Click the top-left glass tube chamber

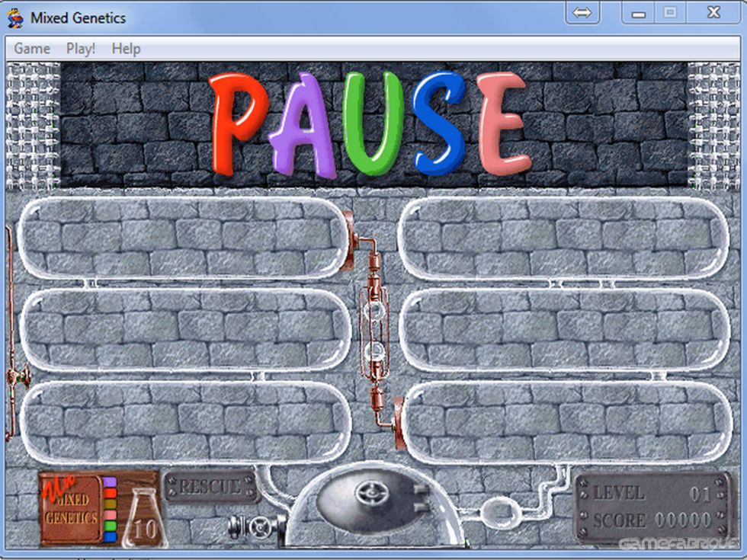tap(184, 238)
